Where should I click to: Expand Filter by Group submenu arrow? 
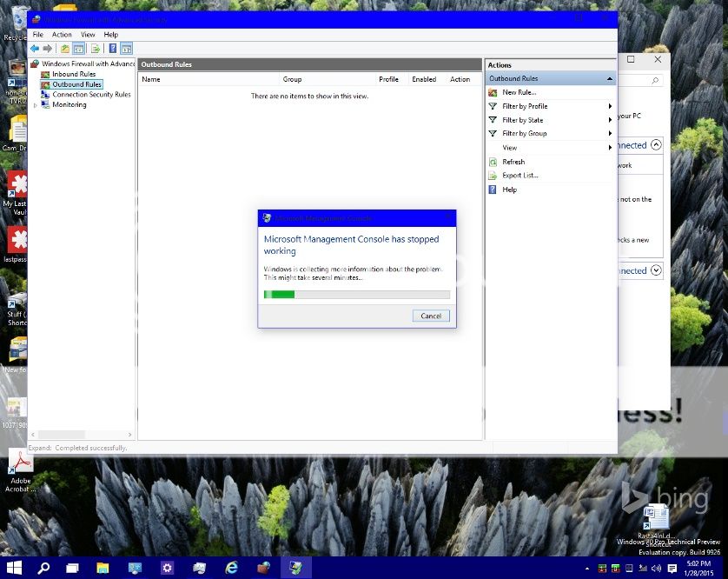point(610,134)
